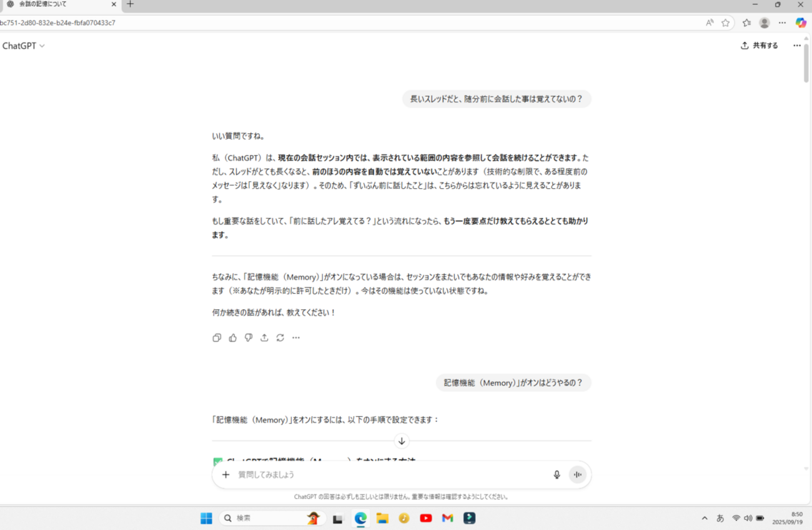Click the 共有する share button
Screen dimensions: 812x530
click(760, 46)
